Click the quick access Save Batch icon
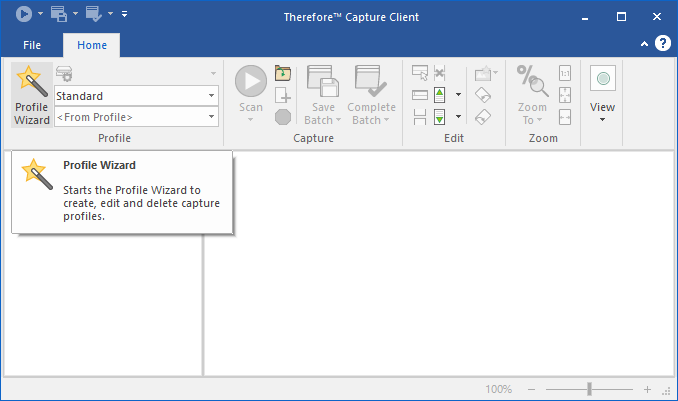Viewport: 678px width, 401px height. 59,14
